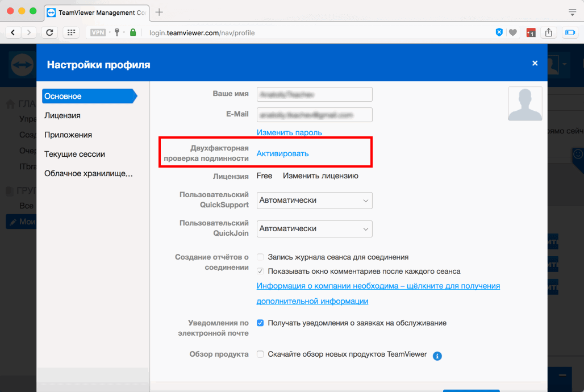The height and width of the screenshot is (392, 584).
Task: Click the green padlock security icon
Action: (133, 32)
